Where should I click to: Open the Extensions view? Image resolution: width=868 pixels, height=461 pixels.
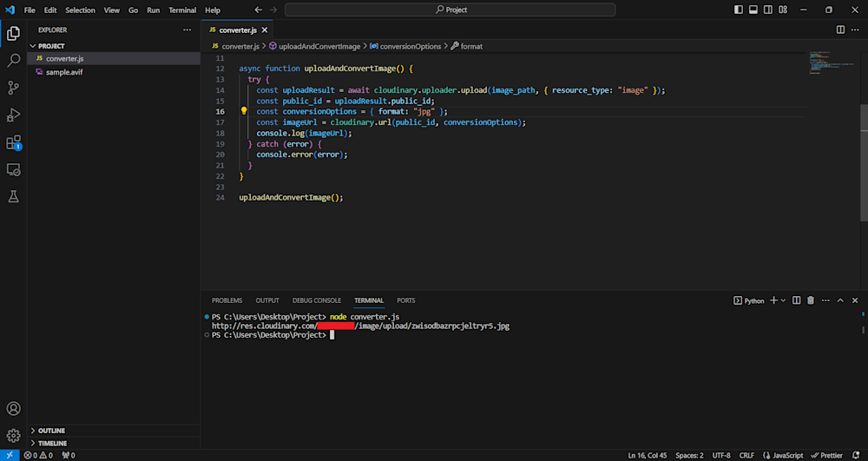(13, 142)
